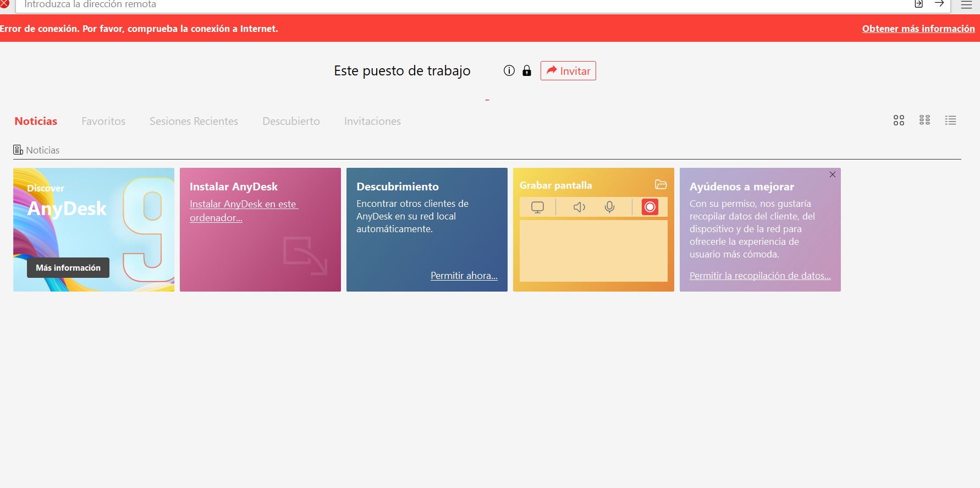Toggle speaker audio recording
Screen dimensions: 980x488
point(579,207)
